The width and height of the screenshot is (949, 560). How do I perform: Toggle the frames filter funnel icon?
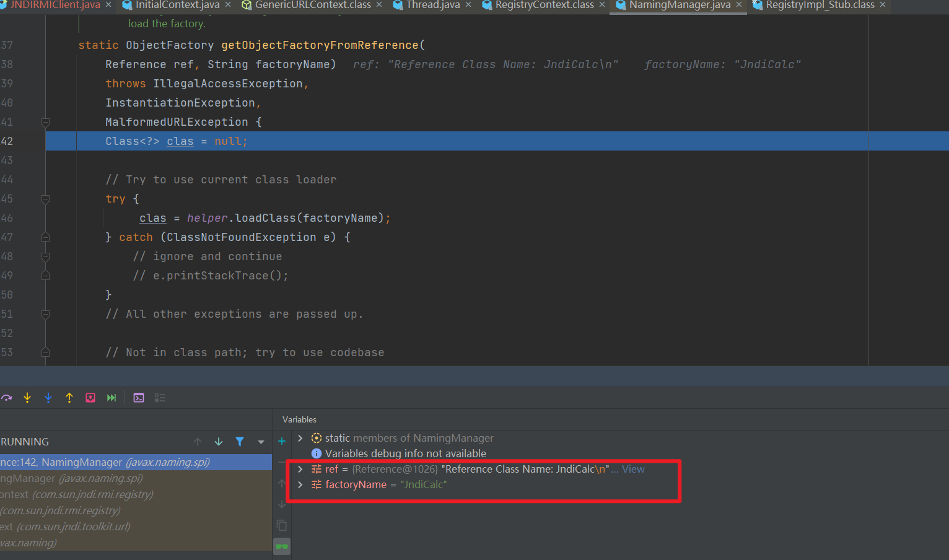(x=240, y=442)
